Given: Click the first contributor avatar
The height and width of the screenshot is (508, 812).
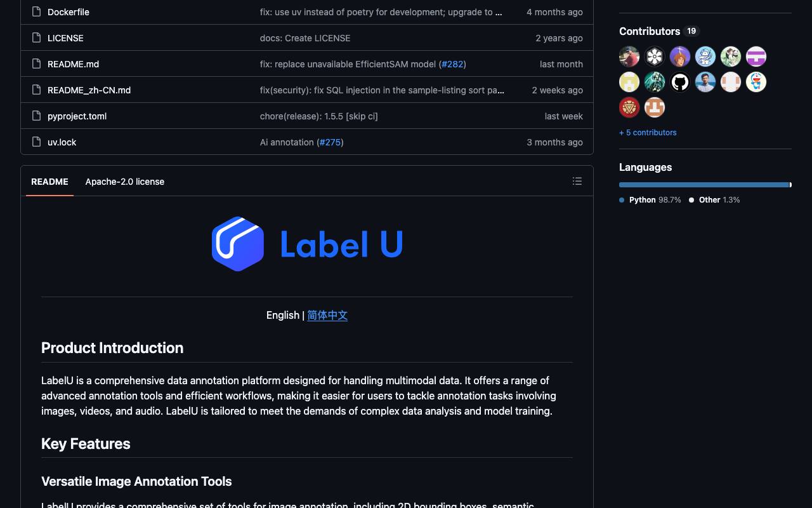Looking at the screenshot, I should coord(629,57).
